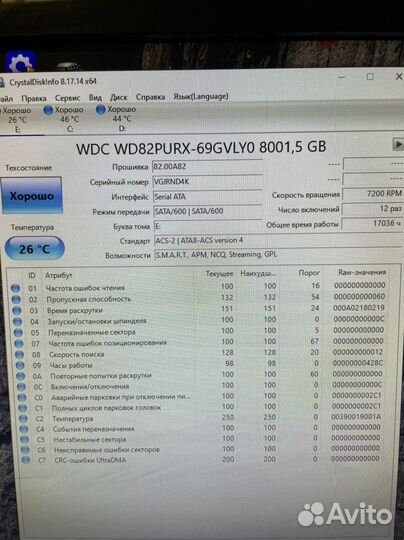Image resolution: width=404 pixels, height=540 pixels.
Task: Click status icon for attribute C7
Action: [x=26, y=460]
